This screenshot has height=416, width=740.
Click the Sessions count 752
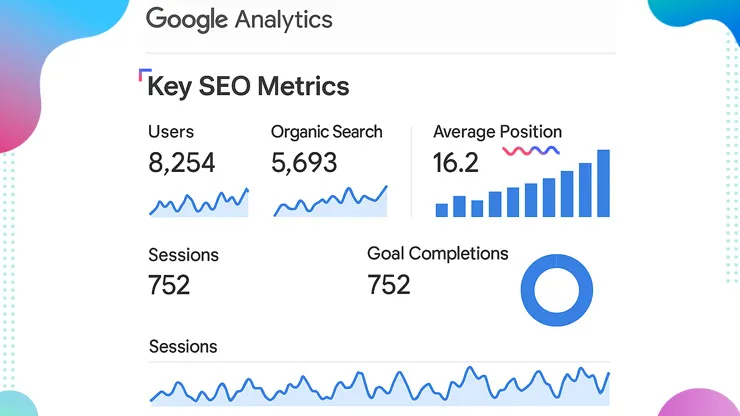point(169,285)
